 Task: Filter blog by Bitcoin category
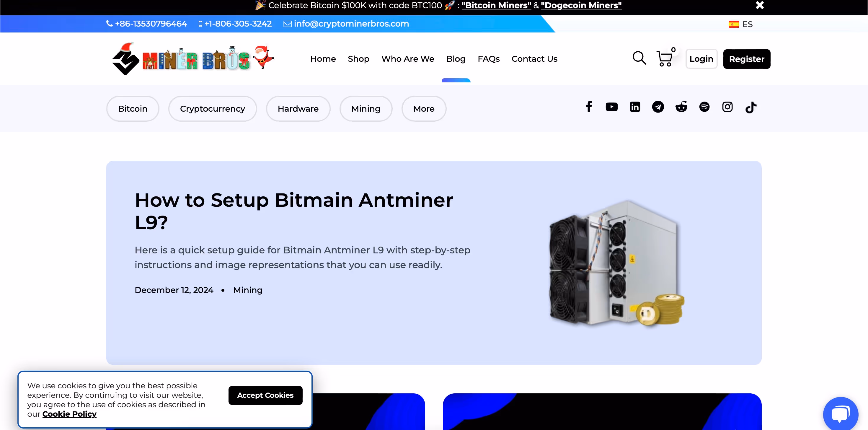[x=133, y=108]
